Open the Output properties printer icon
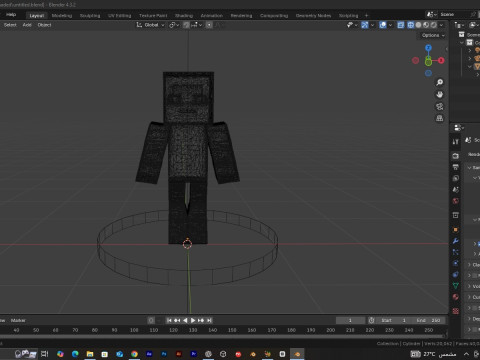This screenshot has width=480, height=360. point(456,167)
